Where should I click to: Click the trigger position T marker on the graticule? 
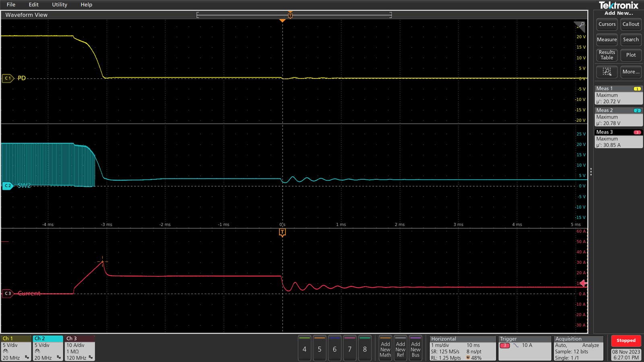coord(282,232)
